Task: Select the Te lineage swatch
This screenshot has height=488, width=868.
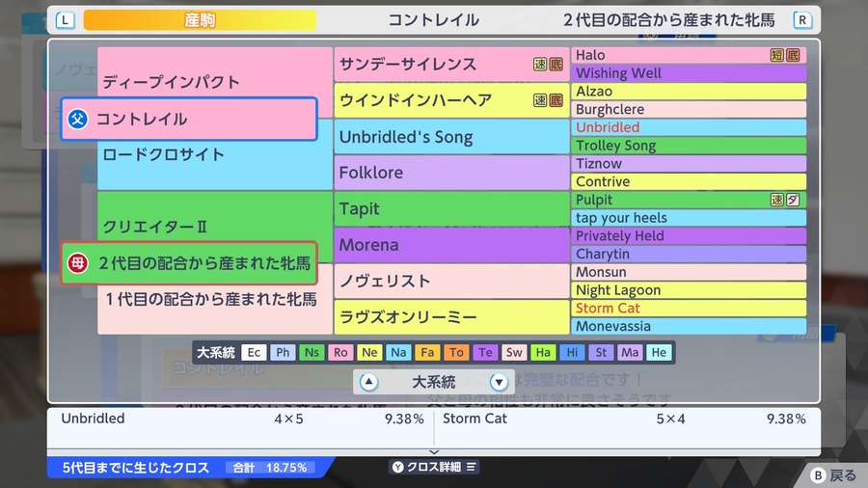Action: pyautogui.click(x=485, y=352)
